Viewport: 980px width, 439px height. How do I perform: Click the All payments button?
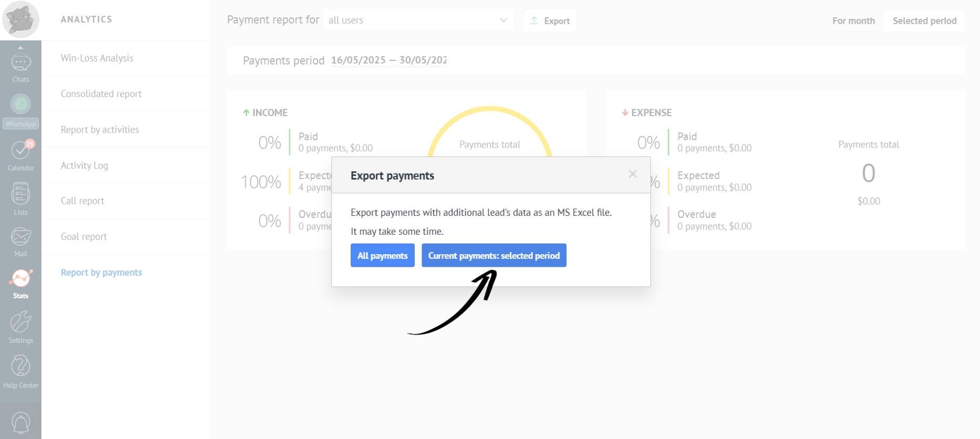(x=382, y=256)
